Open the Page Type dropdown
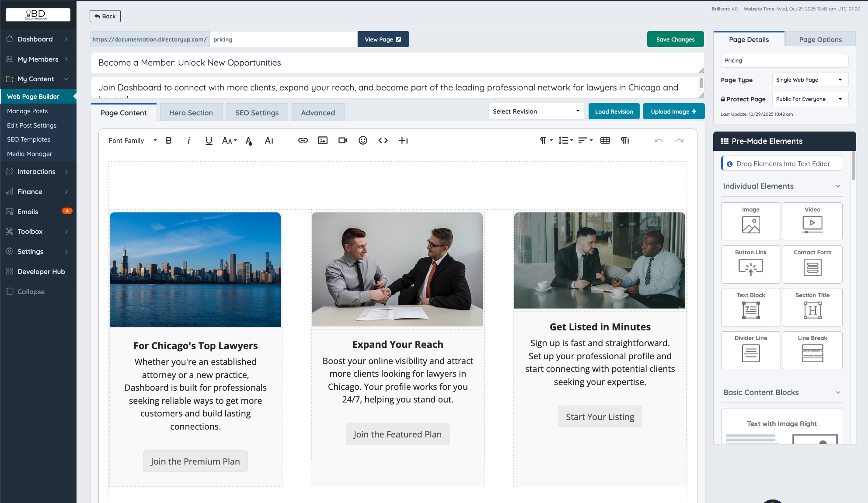 809,80
